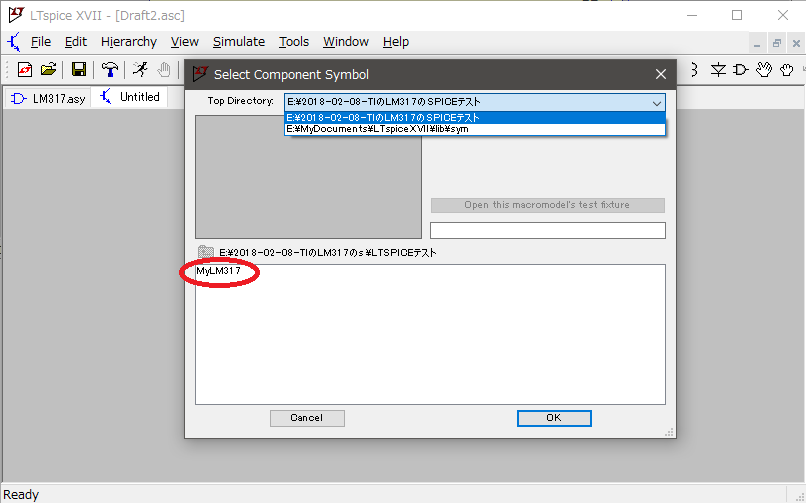Activate the Drag closed-hand tool
Image resolution: width=806 pixels, height=503 pixels.
click(786, 69)
